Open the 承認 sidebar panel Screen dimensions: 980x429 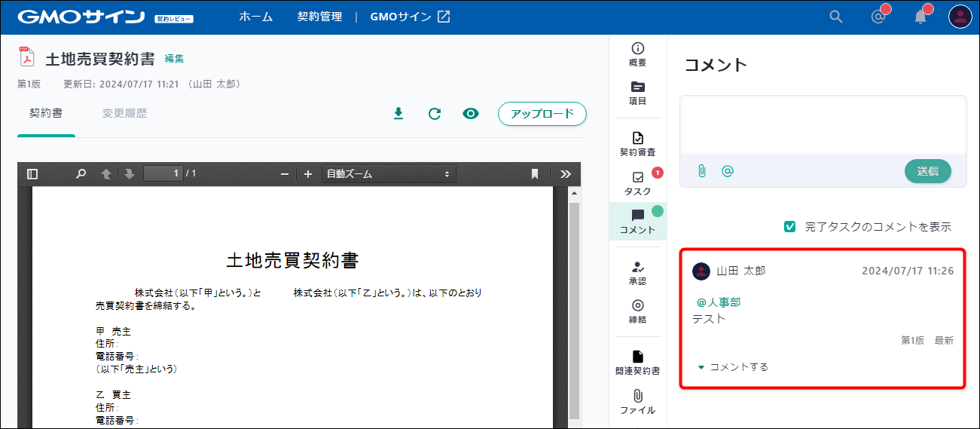(x=637, y=273)
